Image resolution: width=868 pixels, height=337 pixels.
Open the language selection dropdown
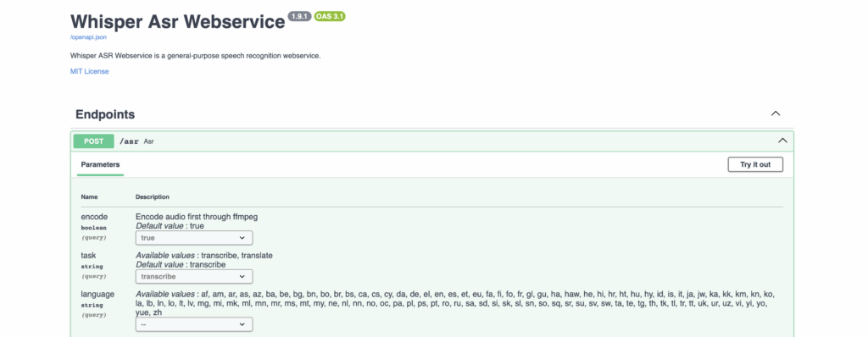(x=194, y=324)
